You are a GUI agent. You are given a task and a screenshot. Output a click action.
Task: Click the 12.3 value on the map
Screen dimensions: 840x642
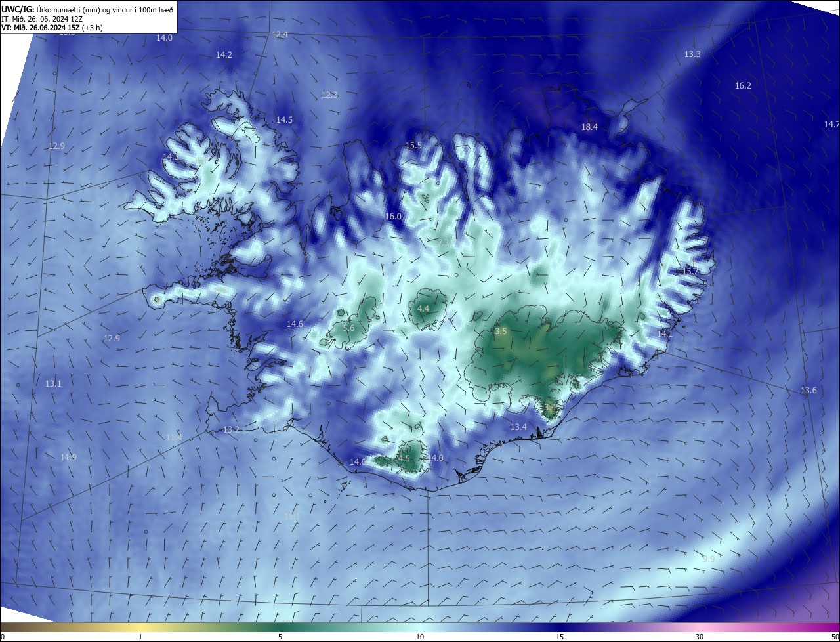pos(329,95)
